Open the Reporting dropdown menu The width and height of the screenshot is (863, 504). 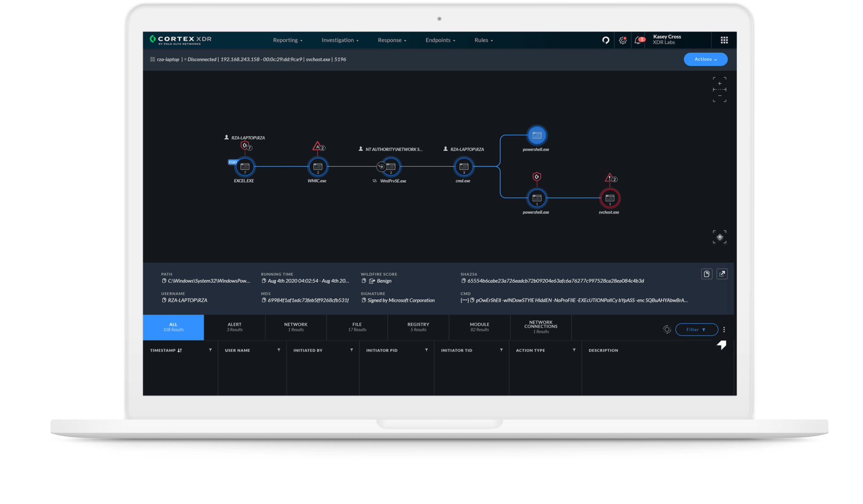tap(287, 40)
